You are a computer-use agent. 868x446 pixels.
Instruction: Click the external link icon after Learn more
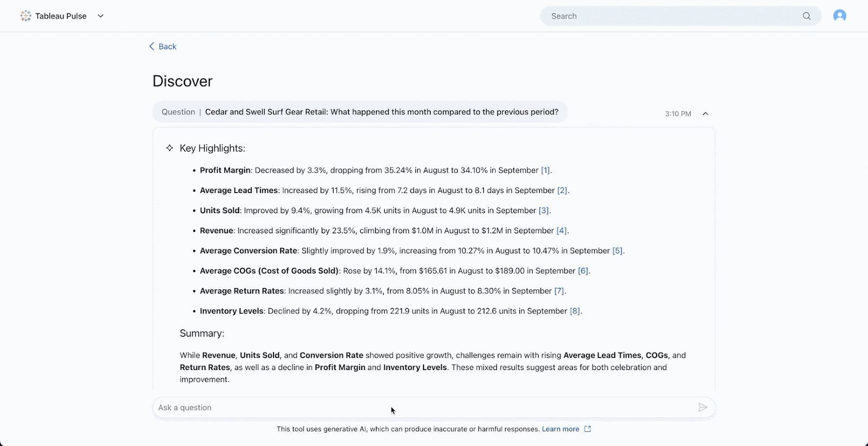588,429
